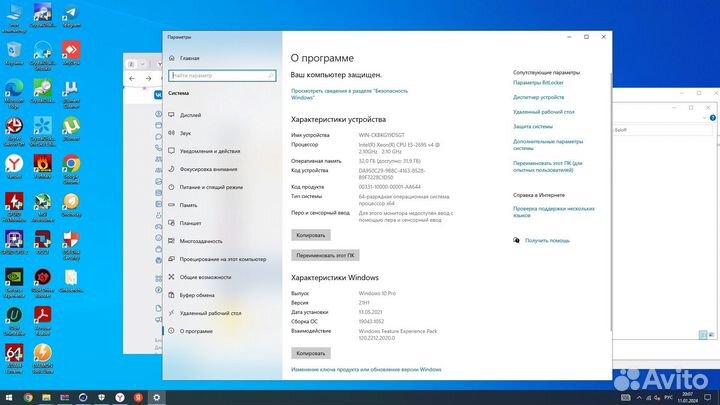Click the Windows Start button
This screenshot has width=720, height=405.
pyautogui.click(x=9, y=397)
